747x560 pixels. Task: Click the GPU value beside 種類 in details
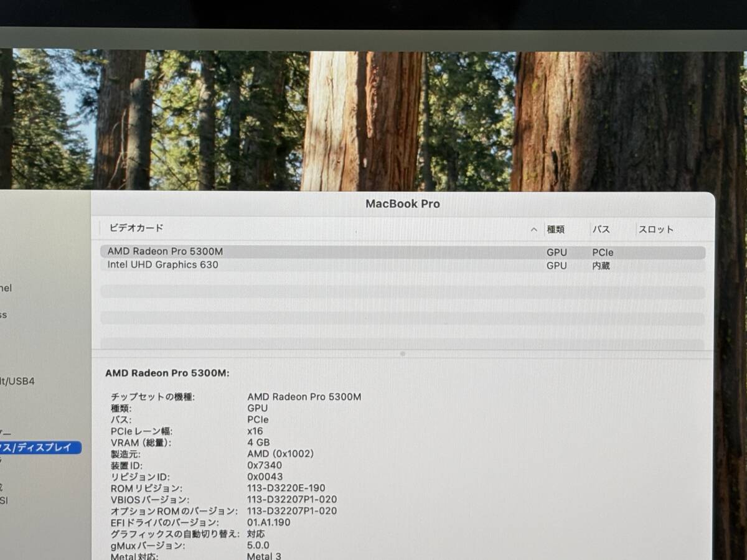[x=258, y=408]
